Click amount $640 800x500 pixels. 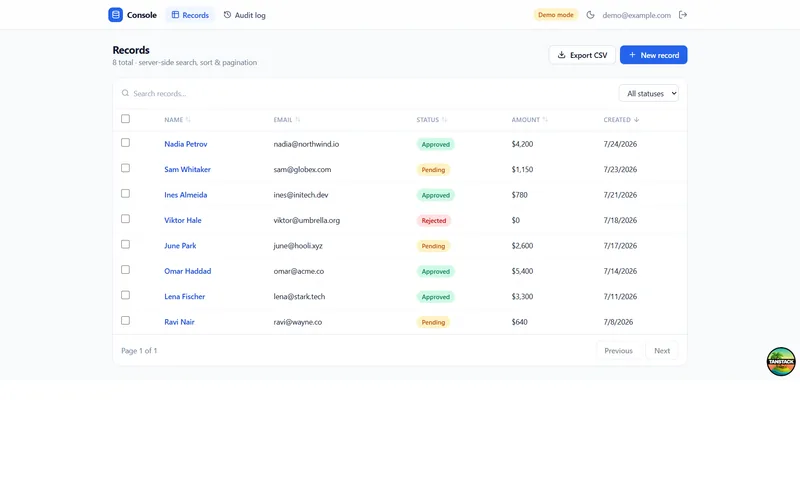[519, 322]
